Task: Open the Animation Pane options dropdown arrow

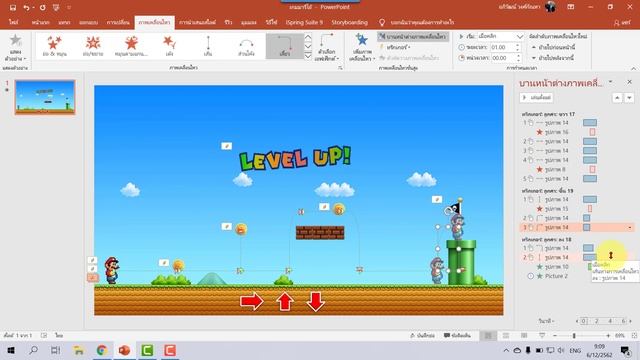Action: (x=611, y=82)
